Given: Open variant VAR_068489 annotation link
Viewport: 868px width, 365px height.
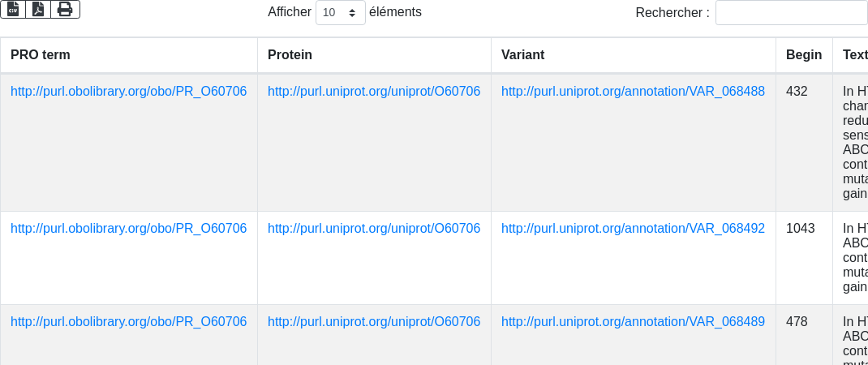Looking at the screenshot, I should point(633,322).
